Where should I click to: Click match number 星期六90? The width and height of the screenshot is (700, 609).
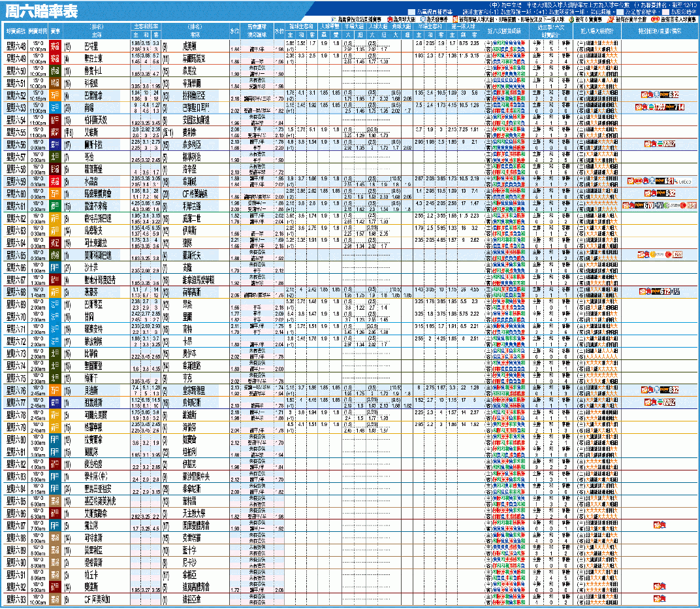click(16, 562)
